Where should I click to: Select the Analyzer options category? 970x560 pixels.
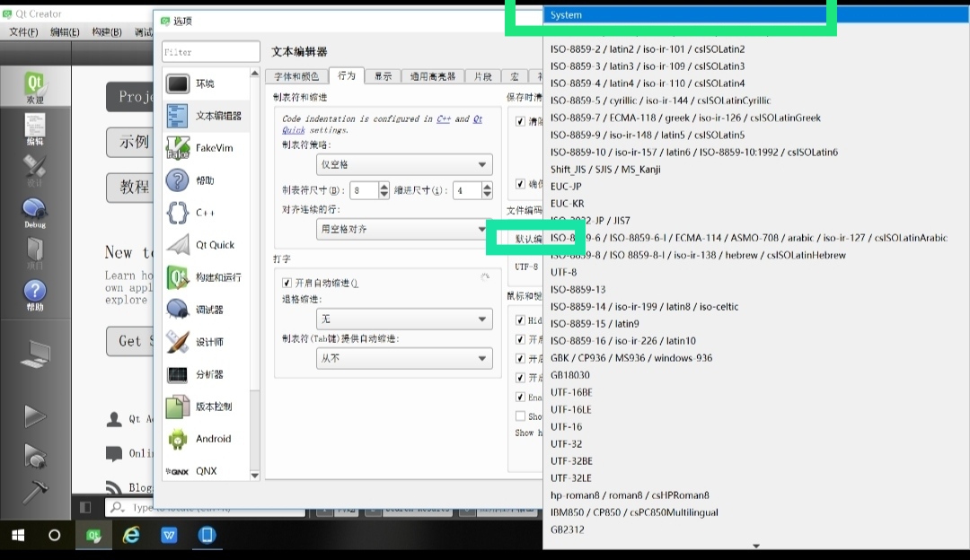(207, 374)
